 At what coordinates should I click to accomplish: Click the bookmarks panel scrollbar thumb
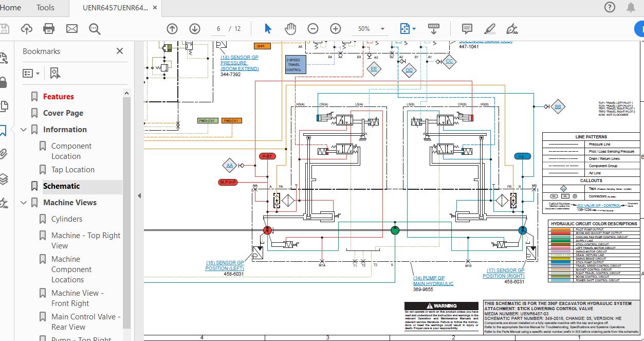(126, 213)
